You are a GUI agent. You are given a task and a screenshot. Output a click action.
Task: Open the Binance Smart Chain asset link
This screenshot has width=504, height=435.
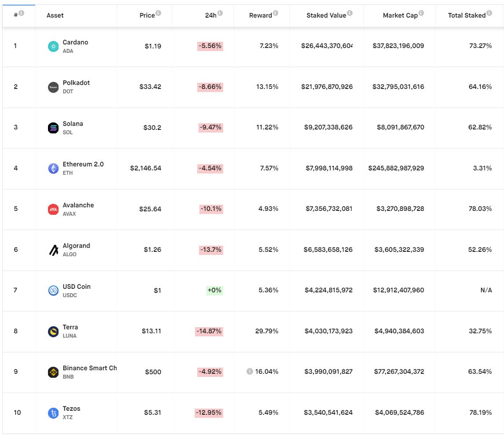[x=90, y=368]
